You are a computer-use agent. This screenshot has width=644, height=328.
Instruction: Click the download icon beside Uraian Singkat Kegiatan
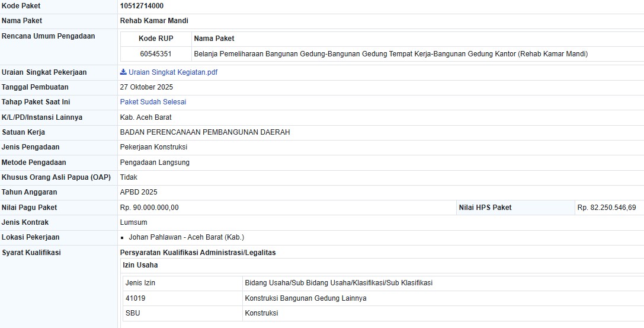click(123, 72)
